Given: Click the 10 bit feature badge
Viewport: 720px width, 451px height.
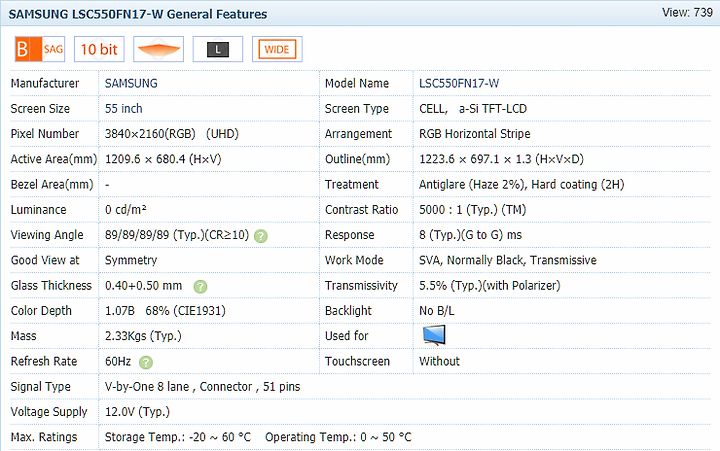Looking at the screenshot, I should click(x=99, y=49).
